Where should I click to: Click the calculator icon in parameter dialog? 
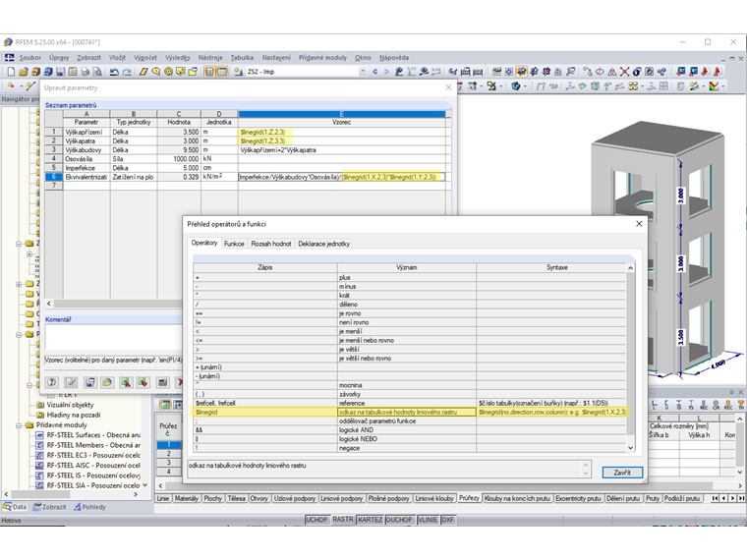pyautogui.click(x=162, y=382)
